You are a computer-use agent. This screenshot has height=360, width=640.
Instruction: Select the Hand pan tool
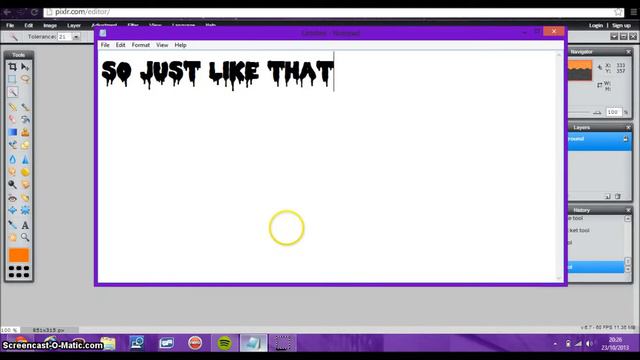click(x=13, y=237)
